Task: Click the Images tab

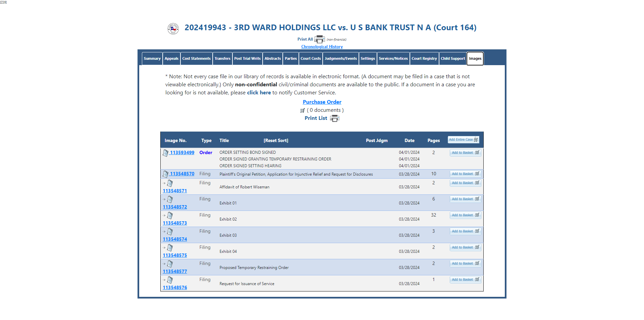Action: click(475, 58)
